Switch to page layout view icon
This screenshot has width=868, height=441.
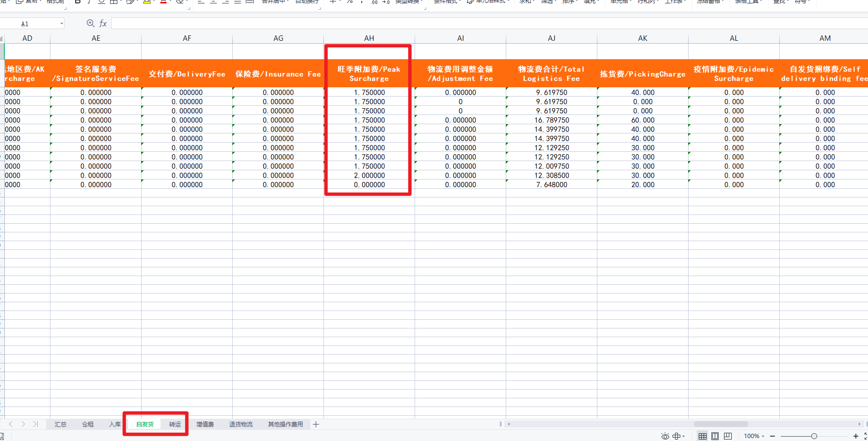(x=715, y=436)
